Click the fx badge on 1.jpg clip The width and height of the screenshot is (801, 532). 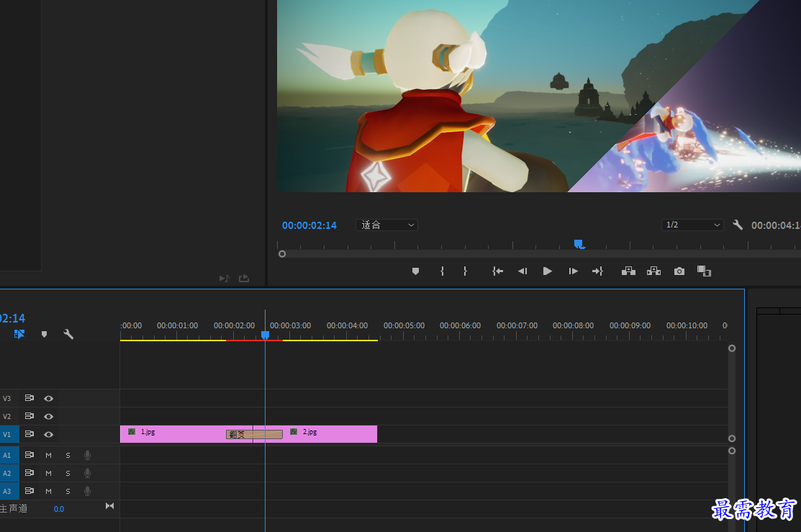coord(132,432)
